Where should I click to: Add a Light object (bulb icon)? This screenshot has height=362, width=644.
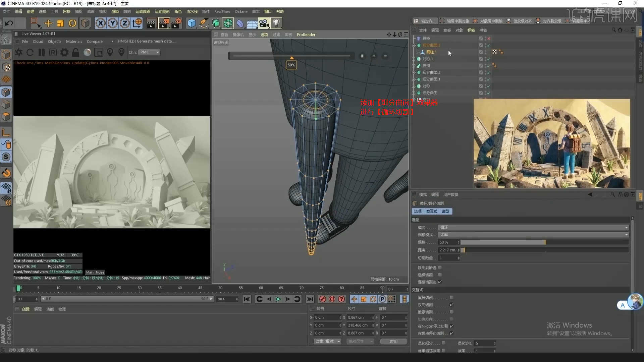point(276,23)
